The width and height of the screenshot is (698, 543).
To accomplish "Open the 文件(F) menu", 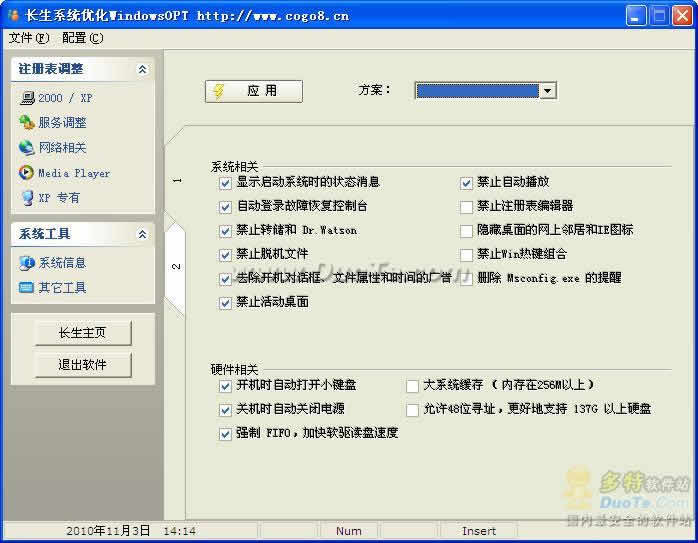I will tap(29, 38).
